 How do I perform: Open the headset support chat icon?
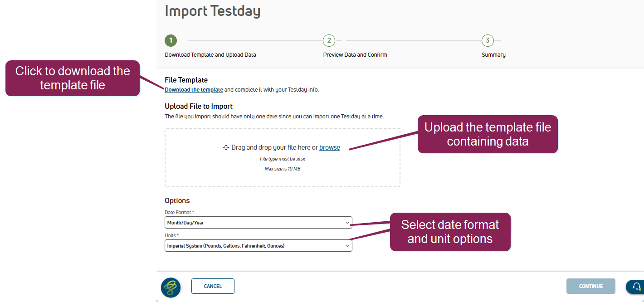[636, 287]
